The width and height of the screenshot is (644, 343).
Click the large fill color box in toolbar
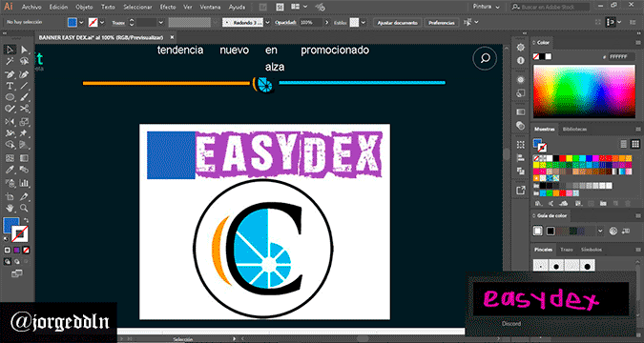(10, 225)
